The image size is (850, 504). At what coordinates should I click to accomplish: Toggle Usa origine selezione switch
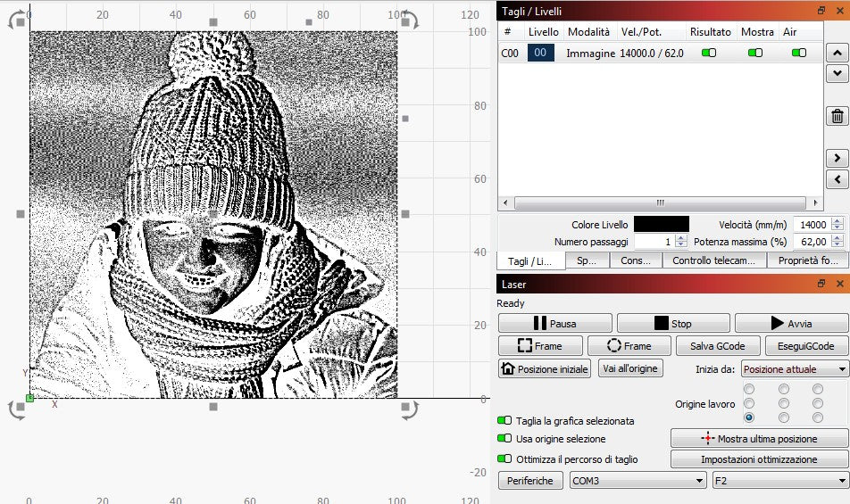(505, 439)
